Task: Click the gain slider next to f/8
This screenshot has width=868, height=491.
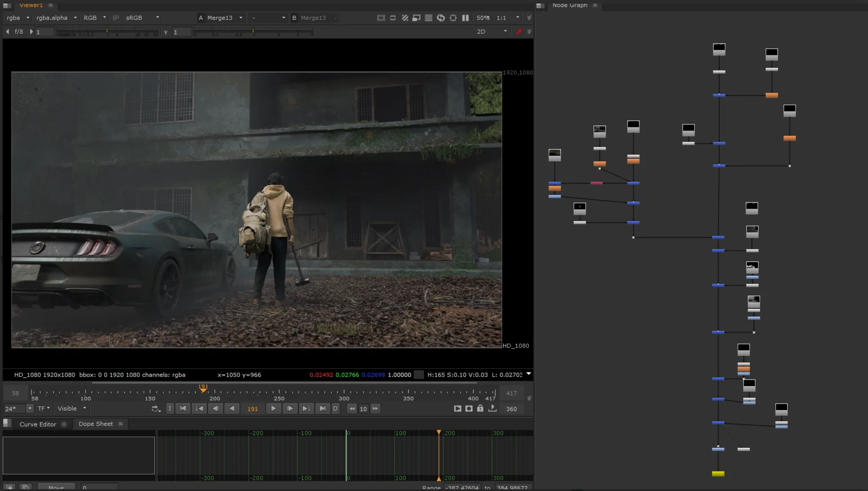Action: pos(107,32)
